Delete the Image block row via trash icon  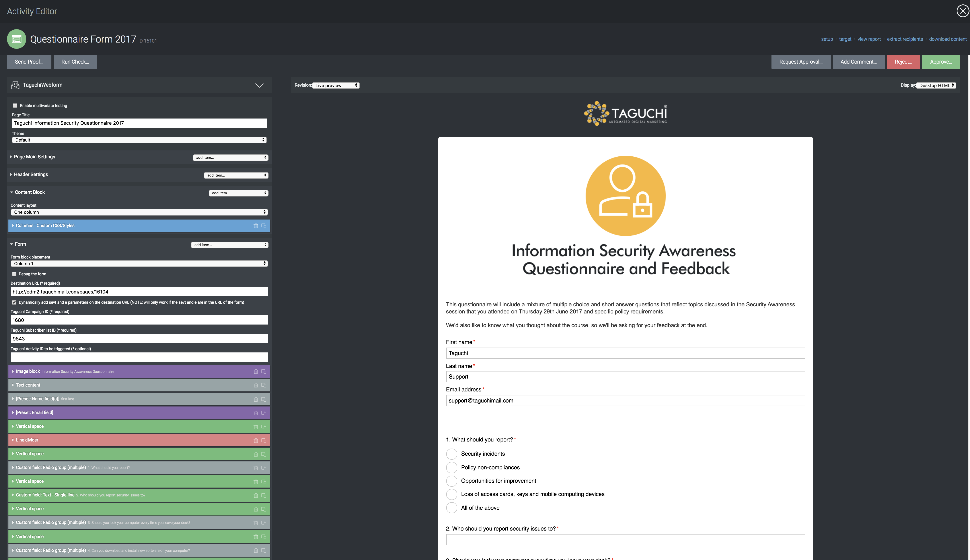click(256, 371)
